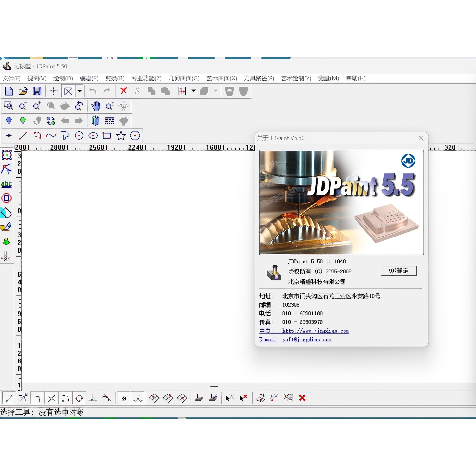
Task: Open the 绘制(D) menu
Action: [63, 78]
